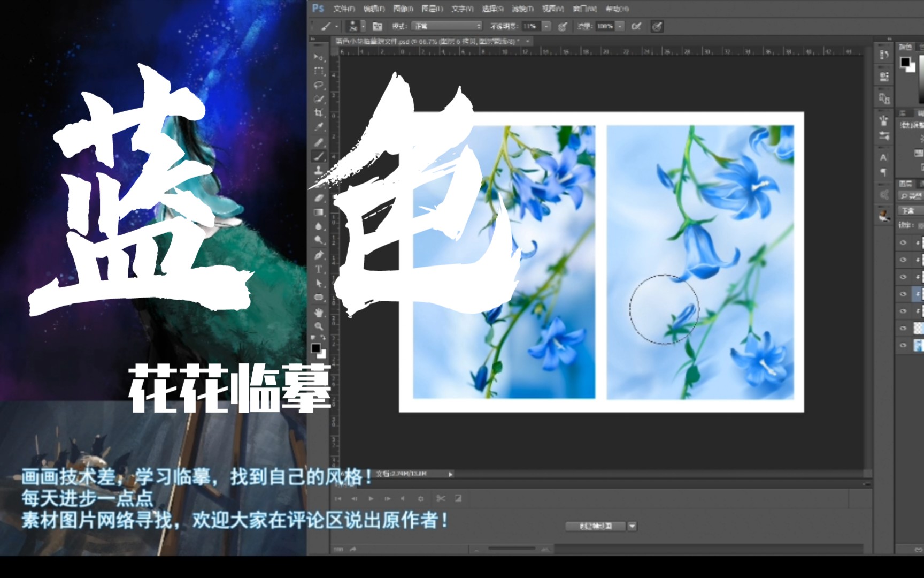This screenshot has width=924, height=578.
Task: Open the painting mode dropdown
Action: pos(447,26)
